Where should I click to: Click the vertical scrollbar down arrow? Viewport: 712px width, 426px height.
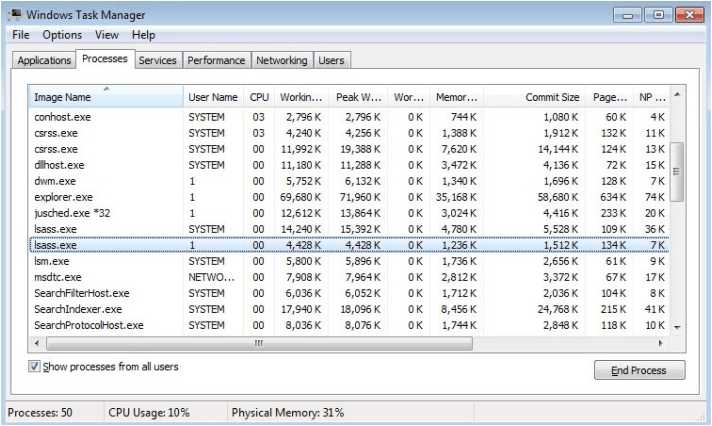pos(677,327)
